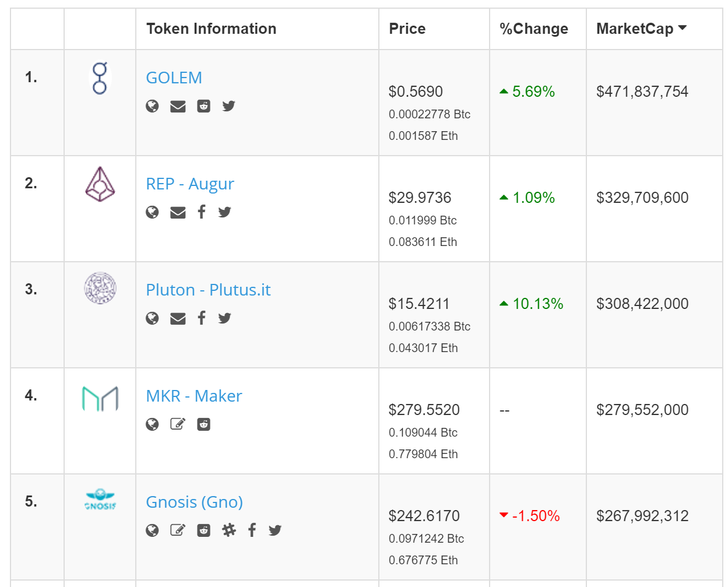Image resolution: width=728 pixels, height=587 pixels.
Task: Click the email icon in the Pluton row
Action: pyautogui.click(x=178, y=318)
